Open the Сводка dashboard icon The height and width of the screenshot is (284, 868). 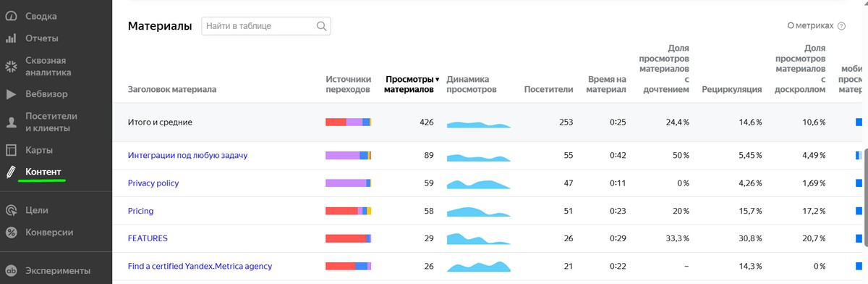(11, 16)
